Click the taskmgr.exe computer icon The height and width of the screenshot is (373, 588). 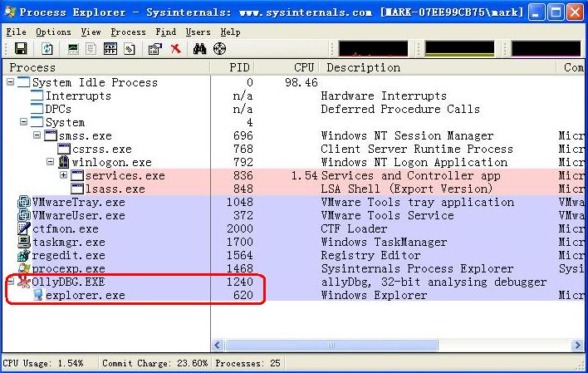(24, 242)
